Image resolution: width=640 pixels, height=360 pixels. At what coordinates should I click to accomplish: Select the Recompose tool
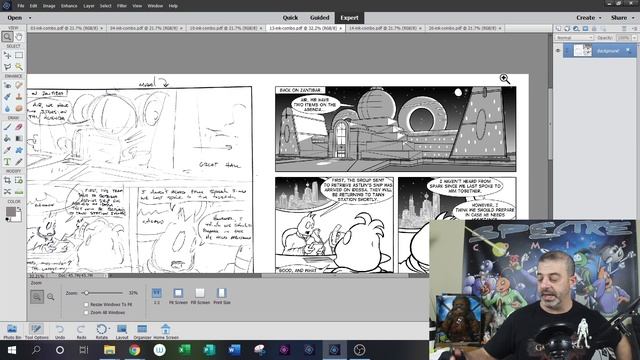coord(19,180)
